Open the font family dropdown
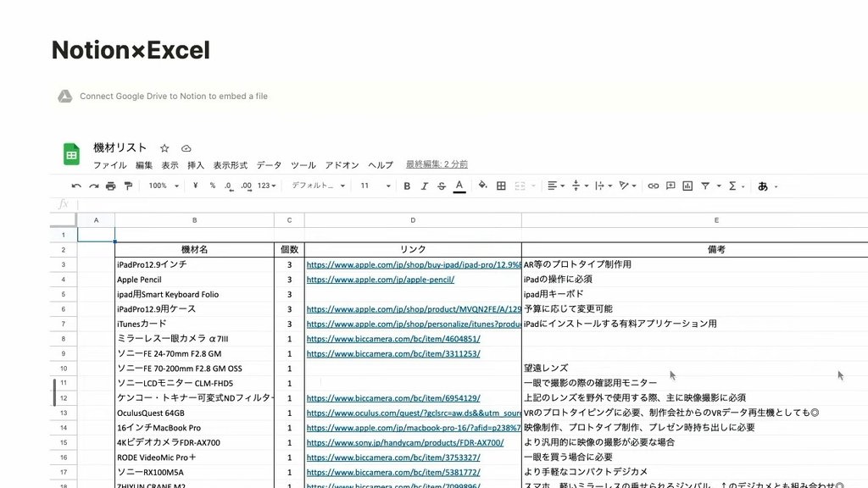The height and width of the screenshot is (488, 868). (319, 186)
